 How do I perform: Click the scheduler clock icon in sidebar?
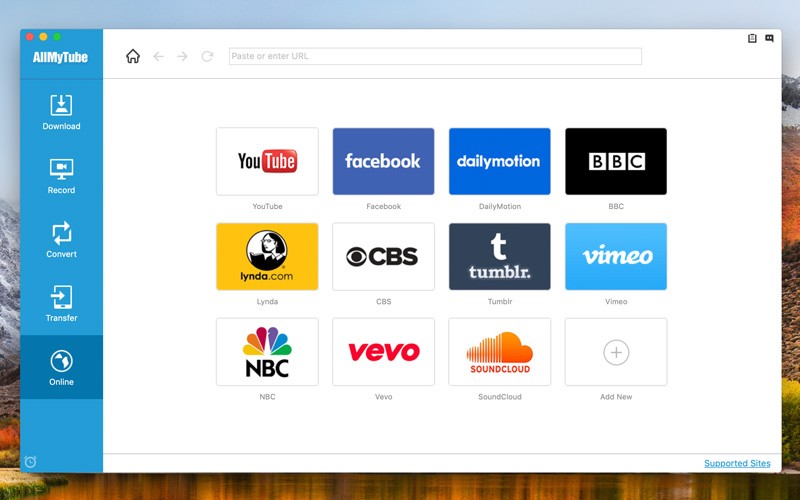coord(30,462)
